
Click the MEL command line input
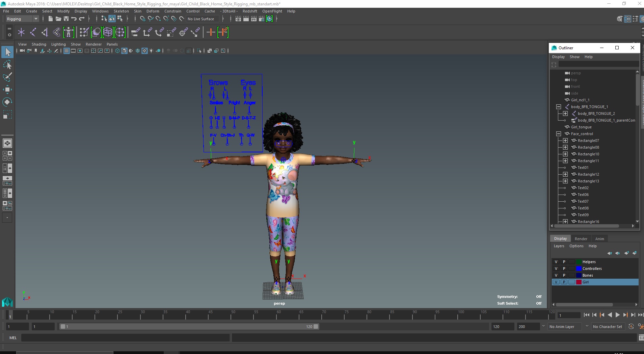click(x=126, y=337)
